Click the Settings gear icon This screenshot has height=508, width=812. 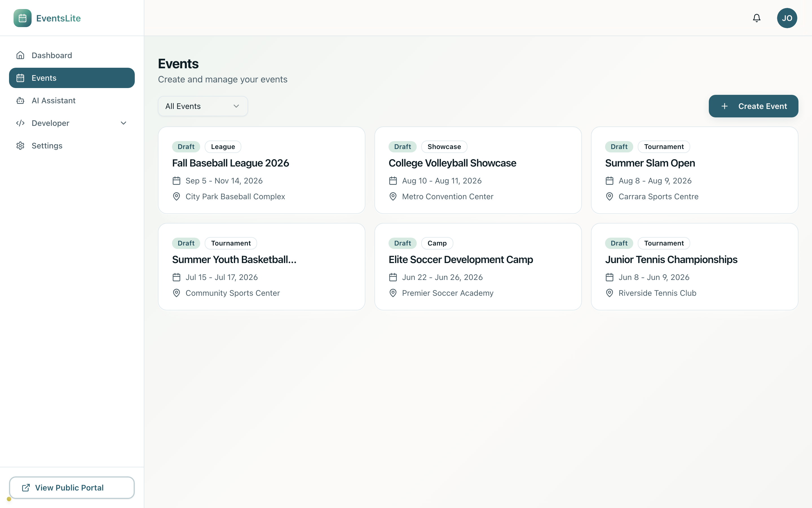[x=21, y=145]
